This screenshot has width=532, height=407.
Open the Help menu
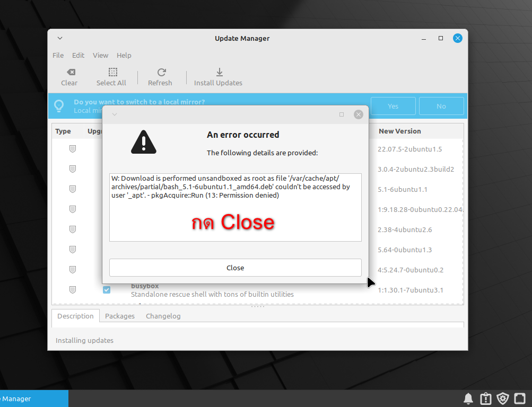tap(124, 55)
